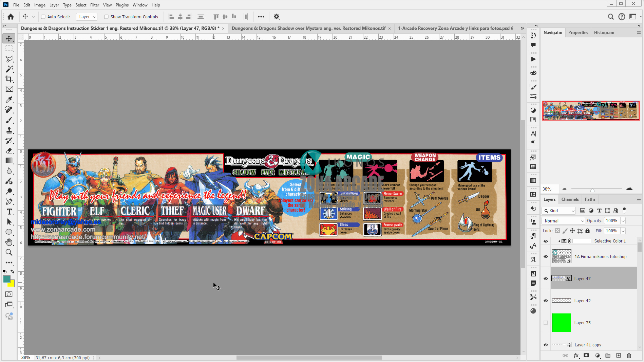Select the Eraser tool

[9, 150]
